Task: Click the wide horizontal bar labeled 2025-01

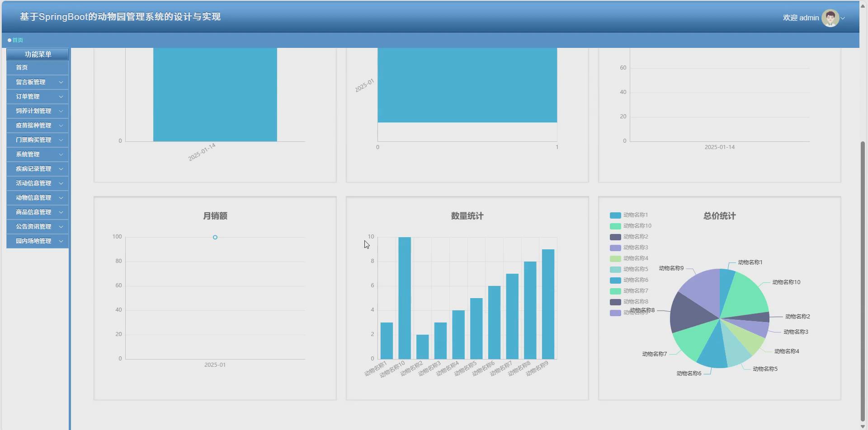Action: tap(467, 85)
